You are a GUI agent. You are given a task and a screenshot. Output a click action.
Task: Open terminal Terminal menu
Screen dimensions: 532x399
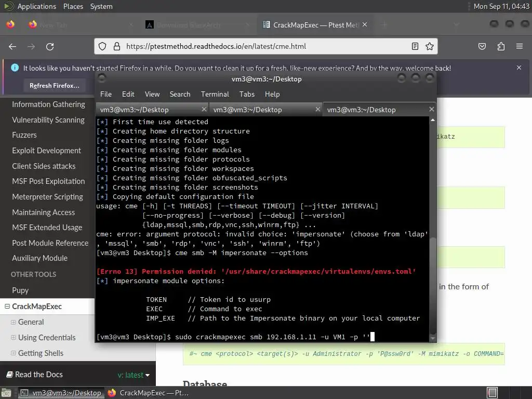click(215, 95)
